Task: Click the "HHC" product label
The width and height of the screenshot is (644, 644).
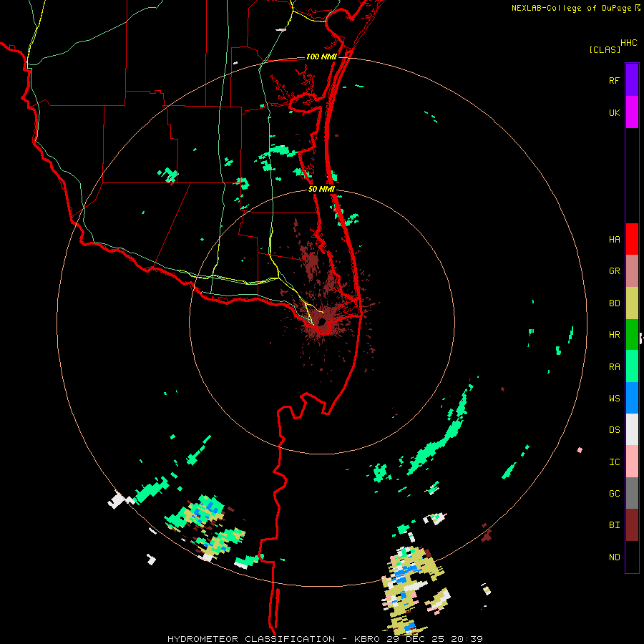Action: (x=629, y=43)
